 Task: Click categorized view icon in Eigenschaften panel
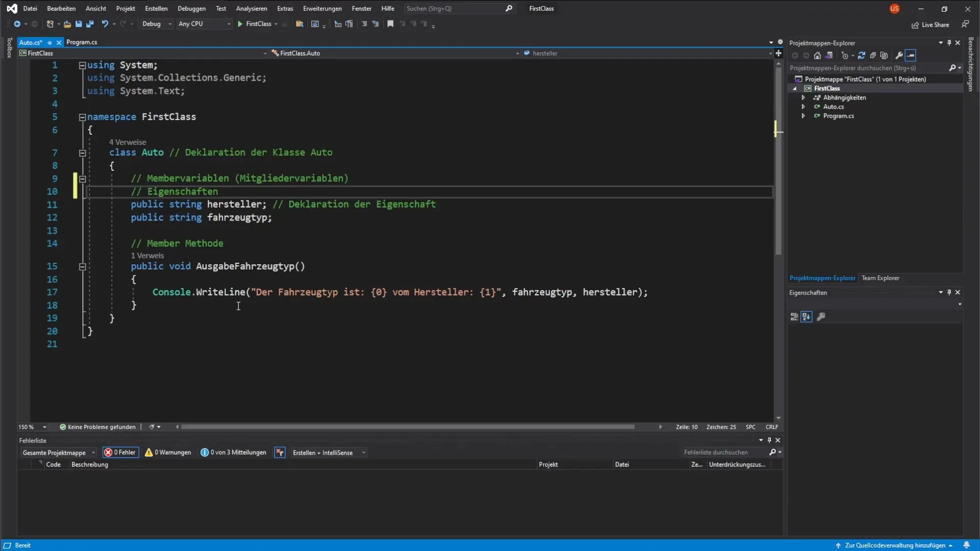pyautogui.click(x=794, y=317)
